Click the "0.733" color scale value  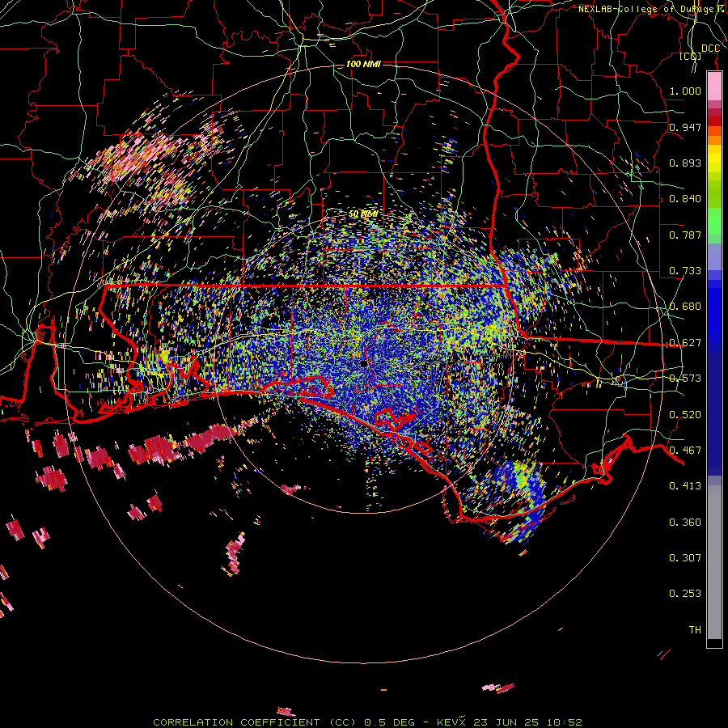pos(685,271)
